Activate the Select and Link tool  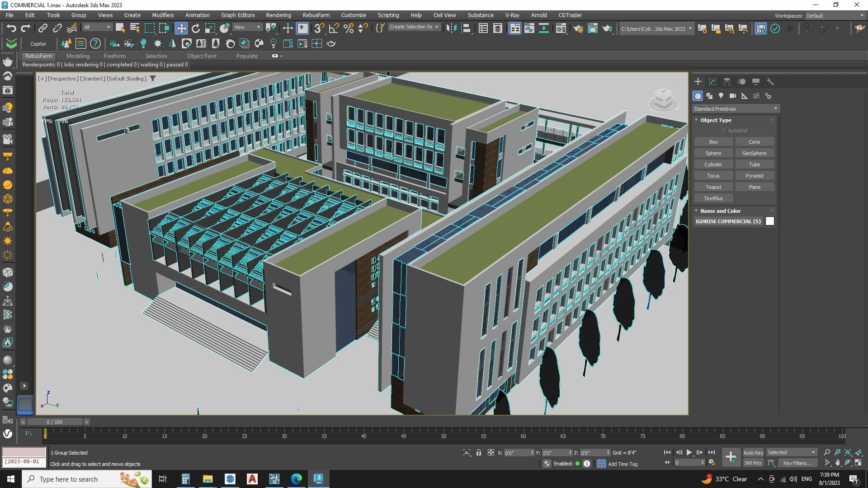click(42, 28)
